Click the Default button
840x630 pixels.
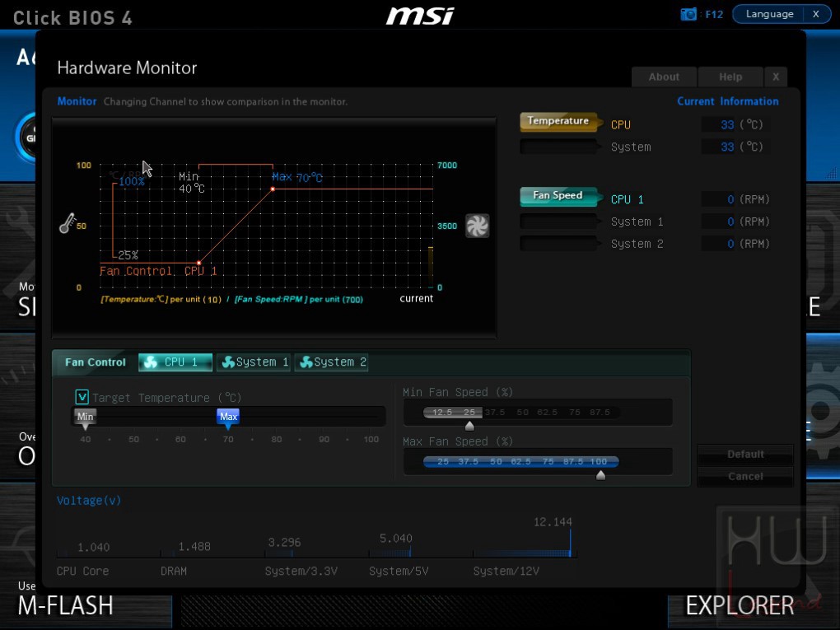pos(745,455)
